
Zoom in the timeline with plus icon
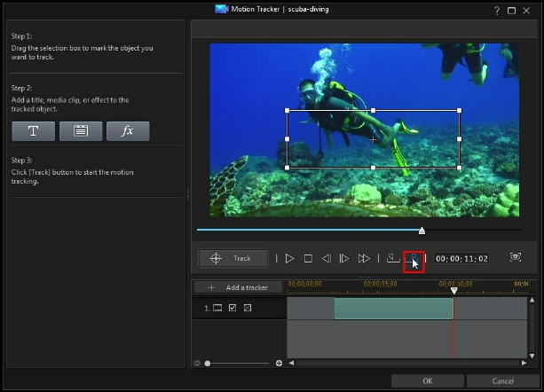coord(279,364)
